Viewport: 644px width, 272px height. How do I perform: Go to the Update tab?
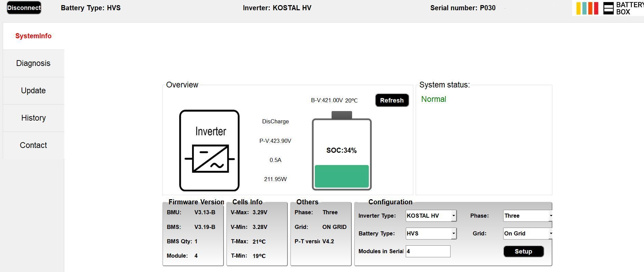coord(33,91)
